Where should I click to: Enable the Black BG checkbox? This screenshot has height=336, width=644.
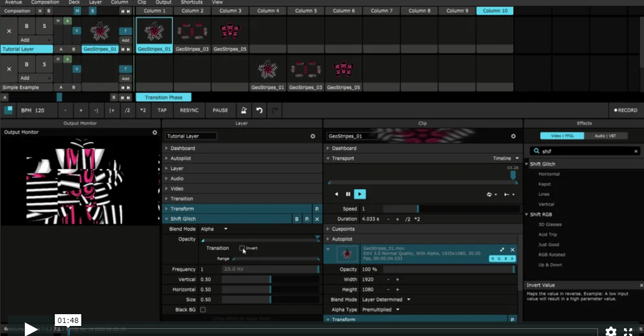[x=203, y=309]
